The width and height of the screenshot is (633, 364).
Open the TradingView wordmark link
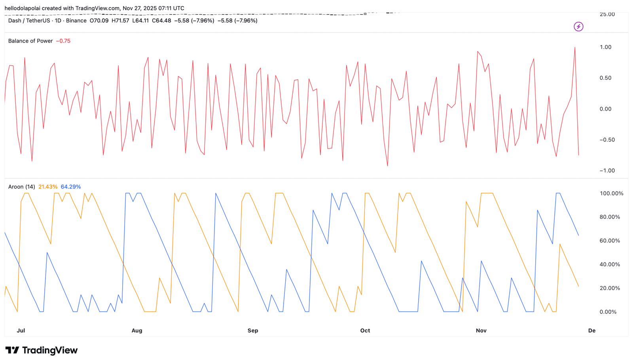(x=50, y=350)
